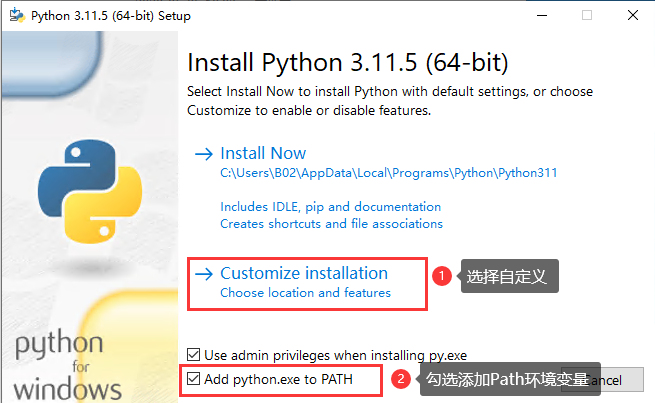Click the arrow icon beside Install Now
655x403 pixels.
(203, 154)
